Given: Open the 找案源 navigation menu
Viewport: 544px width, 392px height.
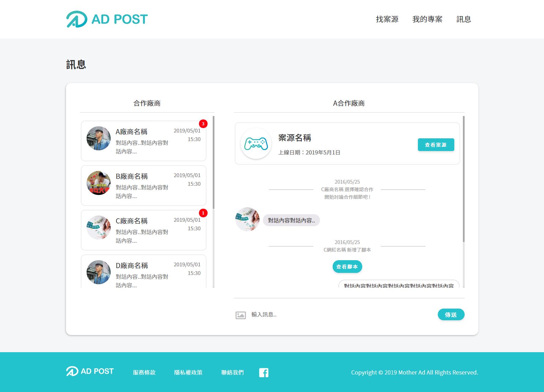Looking at the screenshot, I should pos(387,19).
